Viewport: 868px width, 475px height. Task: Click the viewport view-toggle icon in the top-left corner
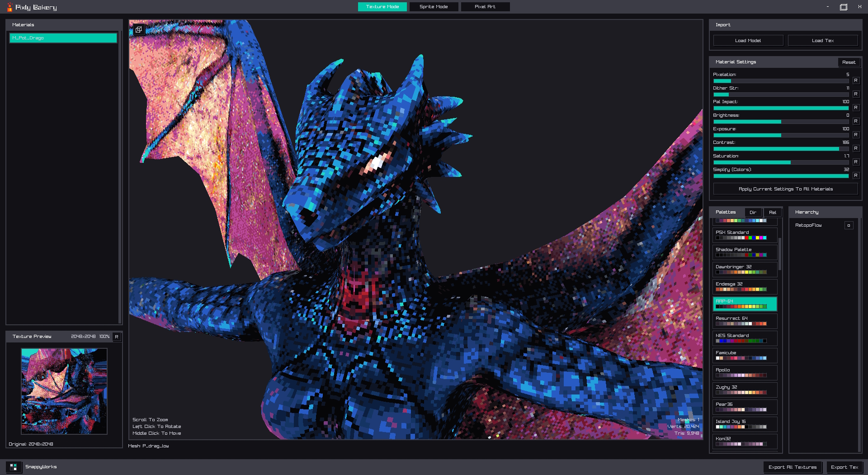coord(139,30)
